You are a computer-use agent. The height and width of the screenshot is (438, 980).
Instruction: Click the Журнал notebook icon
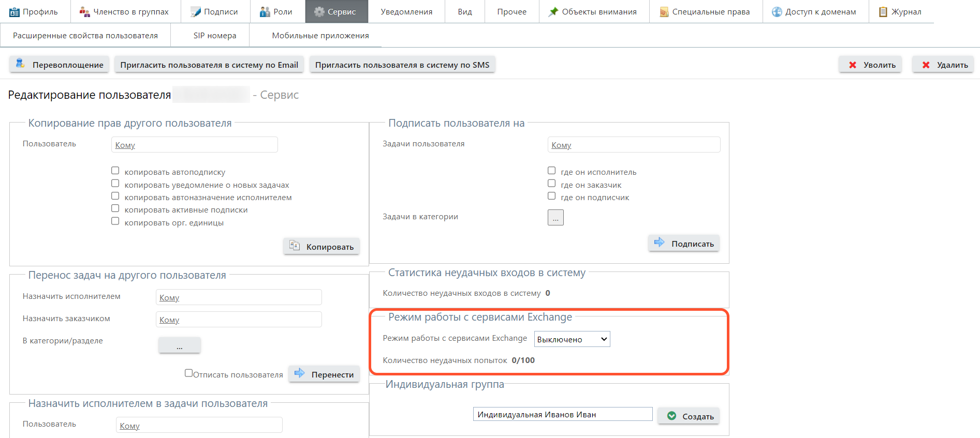point(883,12)
